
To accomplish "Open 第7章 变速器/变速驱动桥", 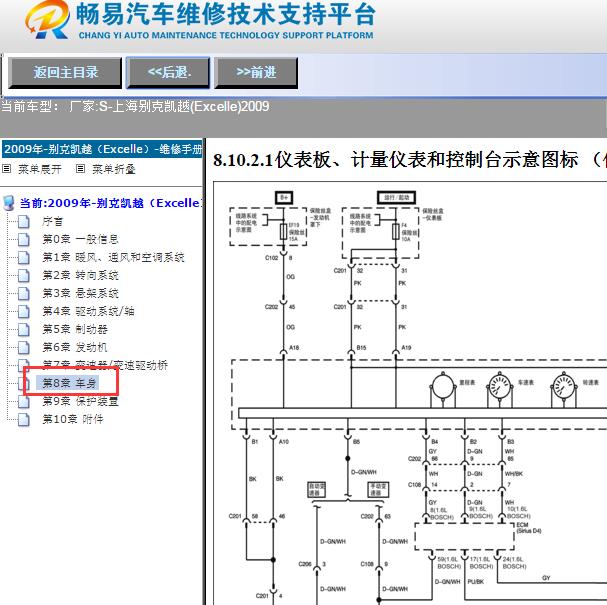I will (105, 365).
